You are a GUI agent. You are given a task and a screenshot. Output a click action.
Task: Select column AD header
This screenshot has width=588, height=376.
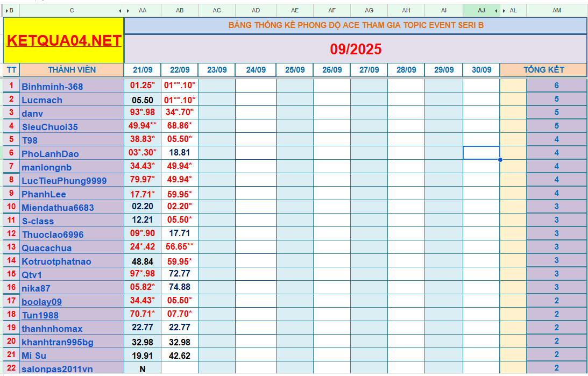pyautogui.click(x=256, y=11)
